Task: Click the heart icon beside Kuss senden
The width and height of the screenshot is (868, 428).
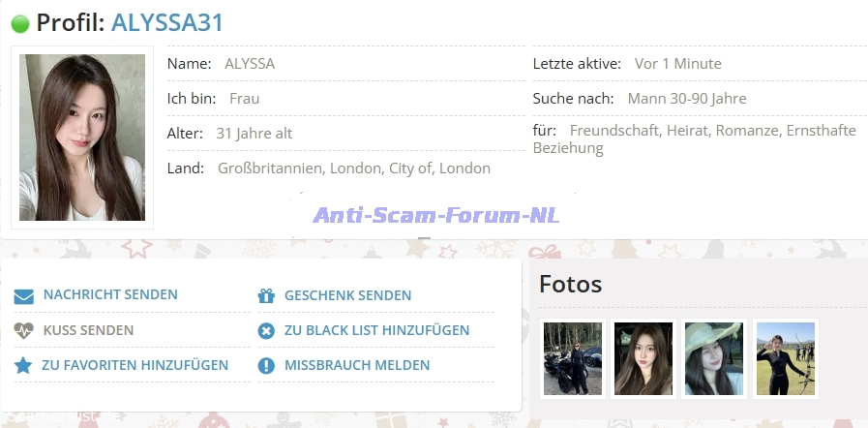Action: click(x=24, y=331)
